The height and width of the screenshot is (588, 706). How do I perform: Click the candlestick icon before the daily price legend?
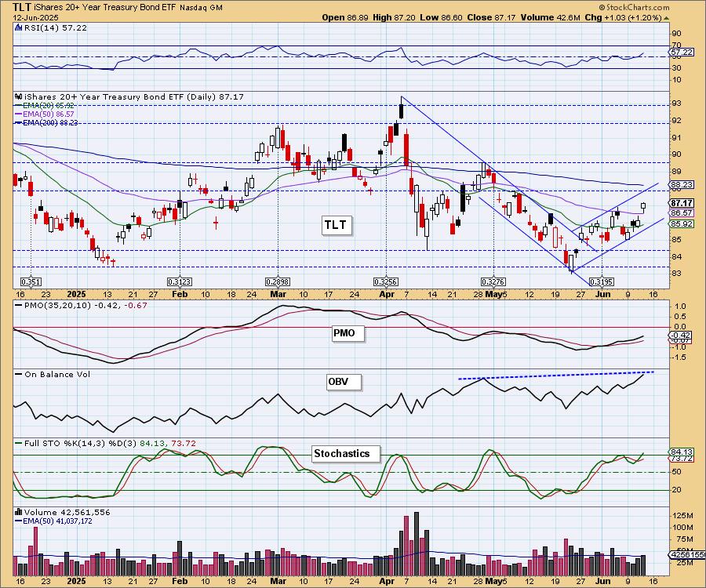(x=19, y=96)
